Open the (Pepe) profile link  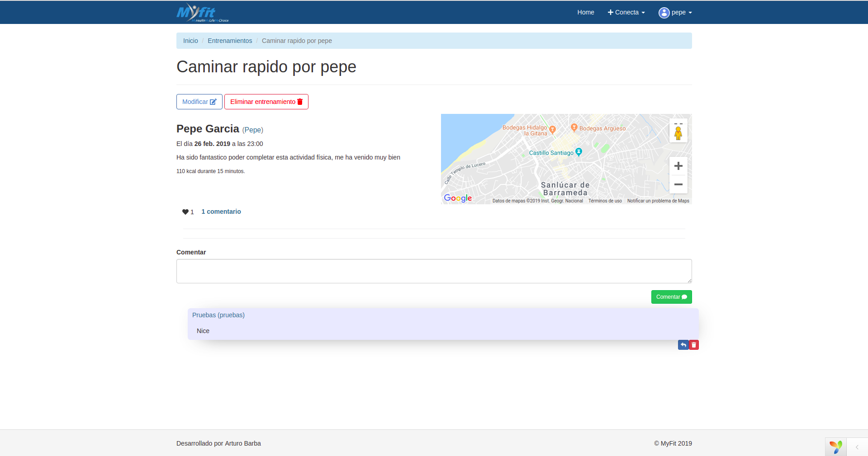[x=253, y=130]
